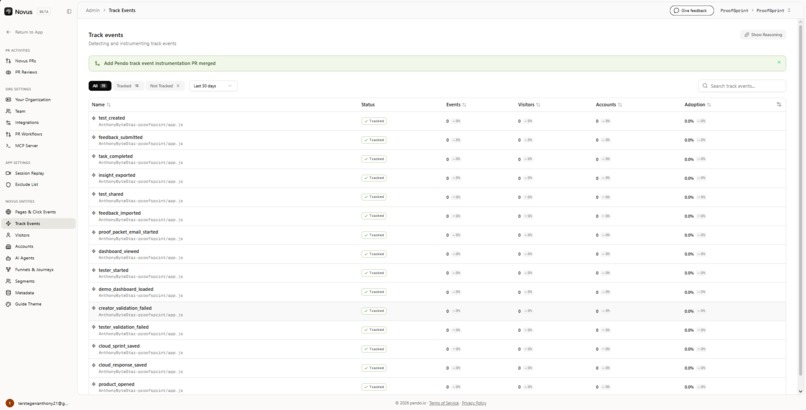This screenshot has width=806, height=410.
Task: Open PR Reviews eye icon item
Action: click(x=39, y=72)
